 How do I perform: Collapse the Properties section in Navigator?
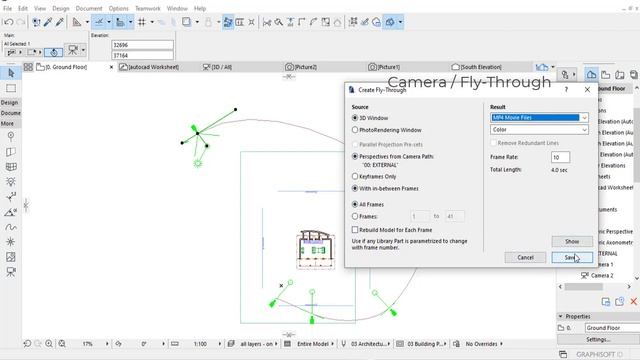560,316
